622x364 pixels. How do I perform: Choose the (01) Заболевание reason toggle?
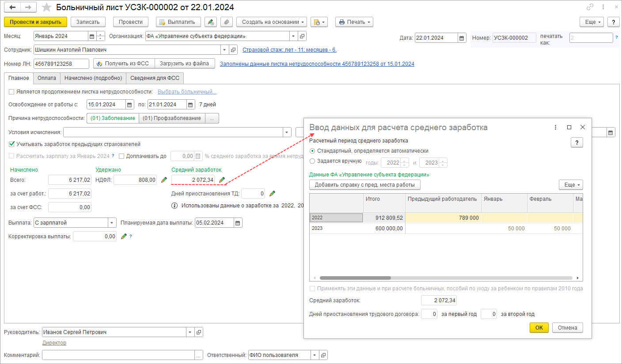pyautogui.click(x=113, y=118)
